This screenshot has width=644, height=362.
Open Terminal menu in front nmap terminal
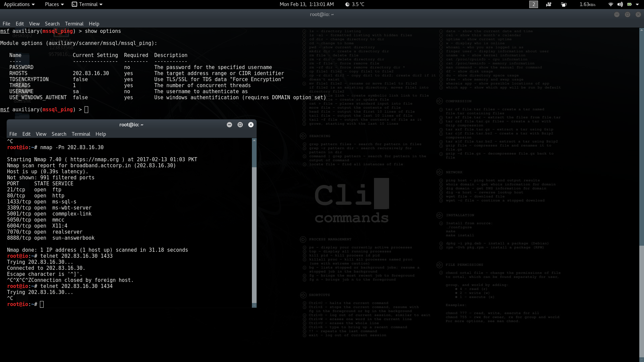click(81, 134)
